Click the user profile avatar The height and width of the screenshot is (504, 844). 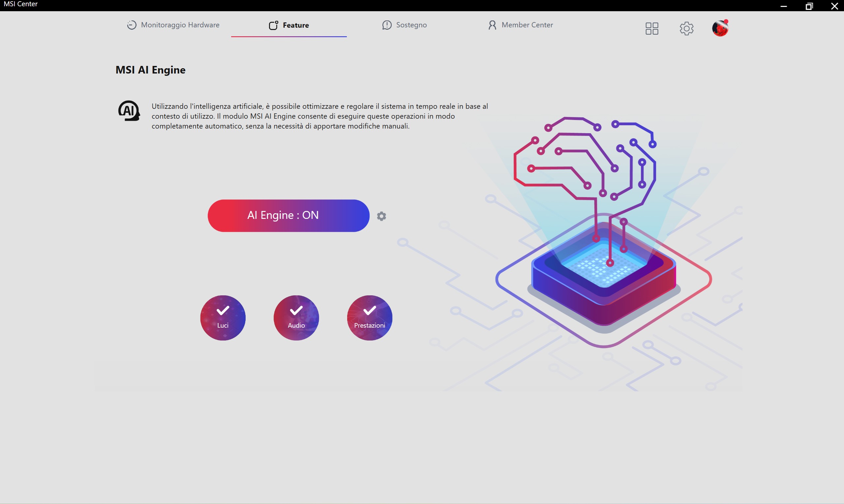[x=720, y=28]
